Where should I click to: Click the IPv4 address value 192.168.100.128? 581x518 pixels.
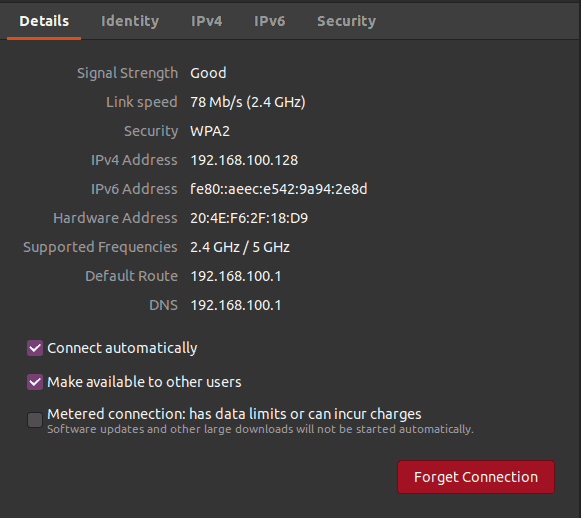click(244, 160)
